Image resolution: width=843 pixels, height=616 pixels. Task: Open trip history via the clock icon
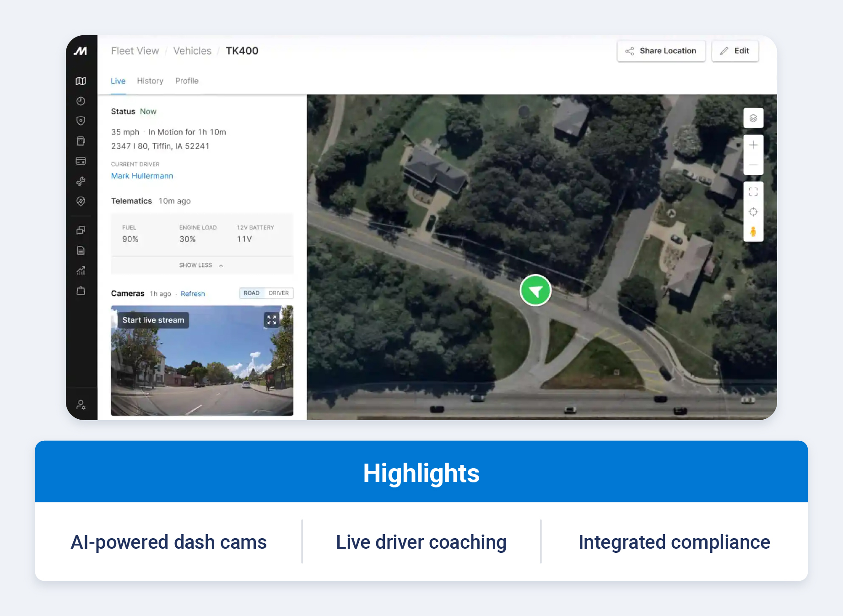(81, 101)
